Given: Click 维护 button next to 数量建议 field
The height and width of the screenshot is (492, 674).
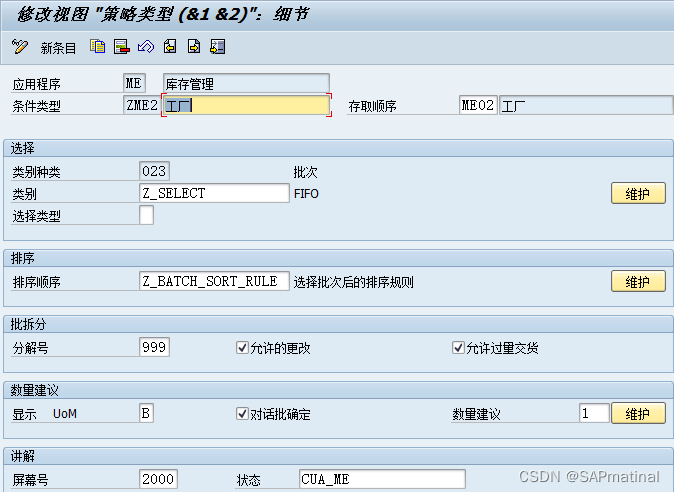Looking at the screenshot, I should (x=638, y=413).
